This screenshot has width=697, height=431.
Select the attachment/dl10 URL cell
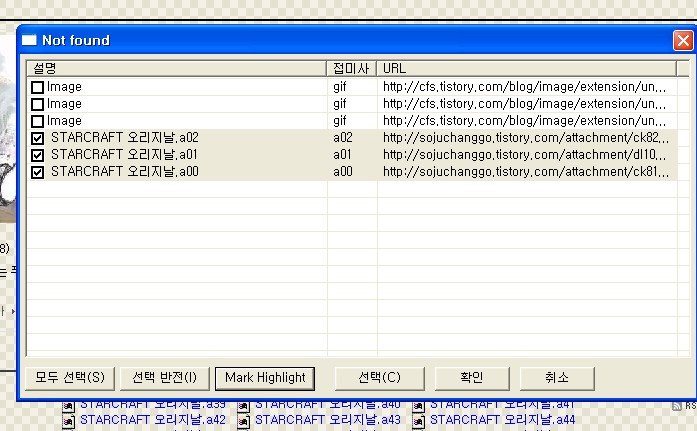(525, 155)
